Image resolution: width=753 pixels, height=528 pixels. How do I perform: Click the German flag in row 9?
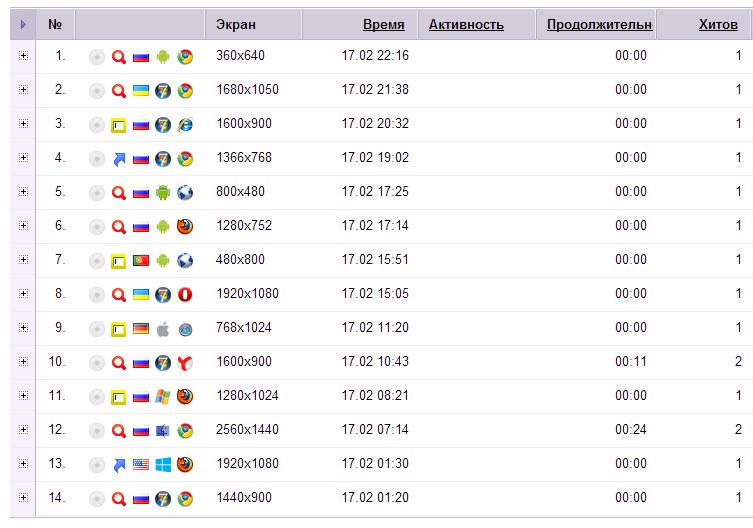click(x=141, y=329)
